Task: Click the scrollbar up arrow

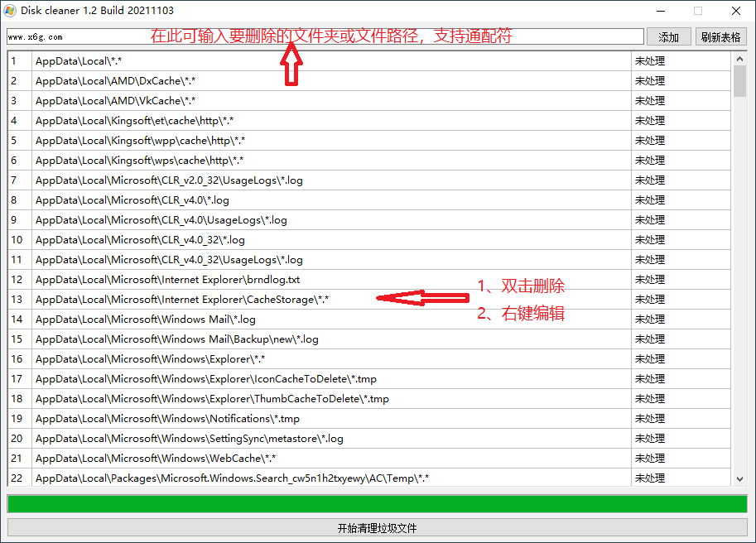Action: (739, 58)
